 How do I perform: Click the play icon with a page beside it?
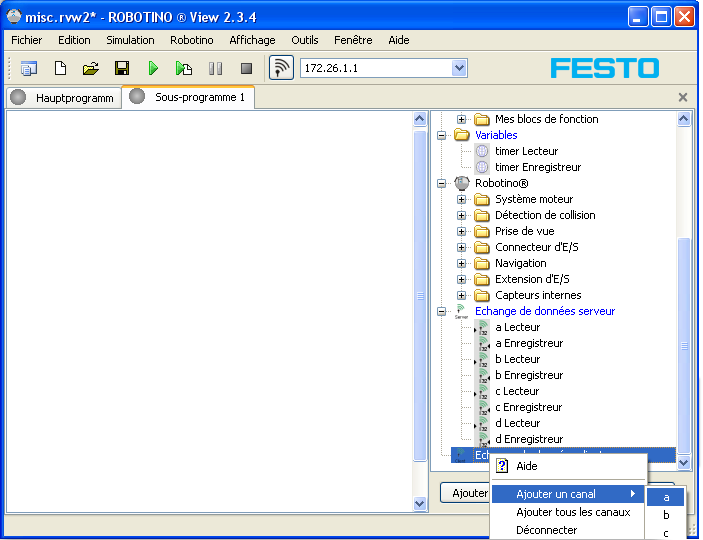(x=184, y=68)
